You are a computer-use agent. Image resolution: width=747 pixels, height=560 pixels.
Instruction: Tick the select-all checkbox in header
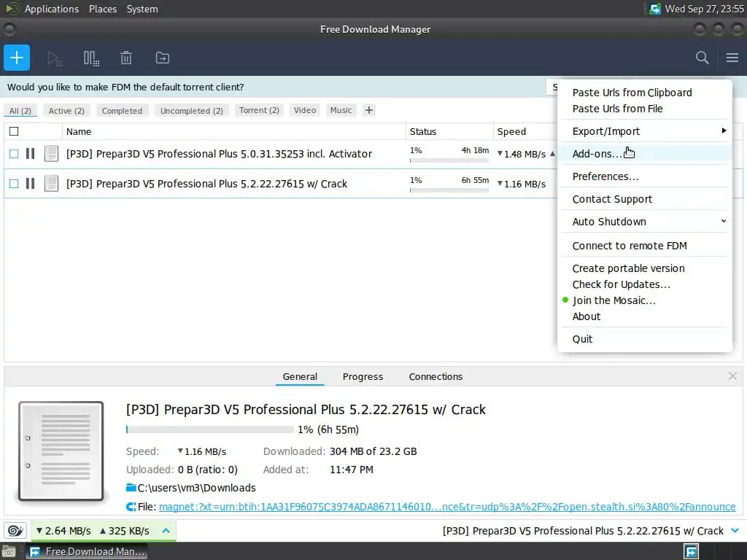(x=14, y=131)
